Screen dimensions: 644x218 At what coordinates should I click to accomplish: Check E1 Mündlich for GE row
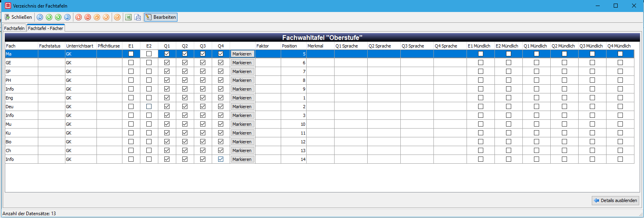pyautogui.click(x=481, y=63)
